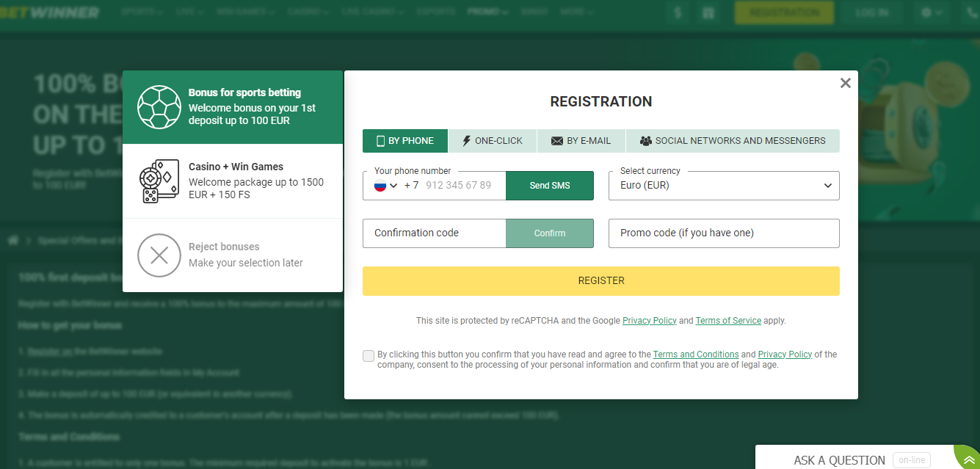Click the yellow Register button
This screenshot has height=469, width=980.
601,281
